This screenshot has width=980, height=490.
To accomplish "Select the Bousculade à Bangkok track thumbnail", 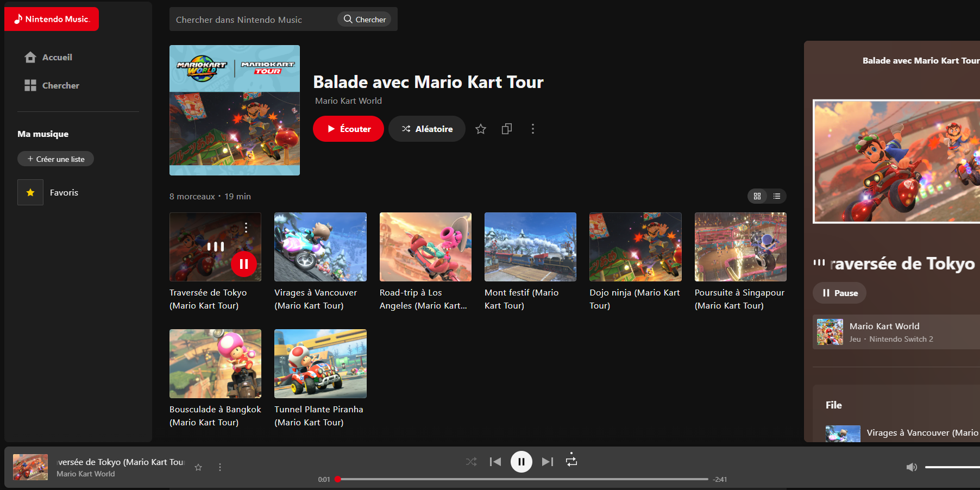I will click(215, 363).
